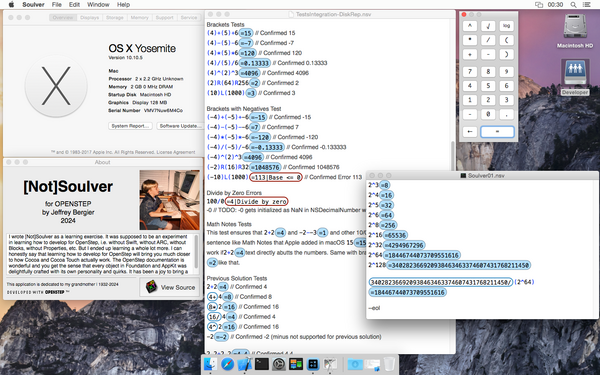Click the '=4294967296' result in Soulver01

pyautogui.click(x=404, y=245)
